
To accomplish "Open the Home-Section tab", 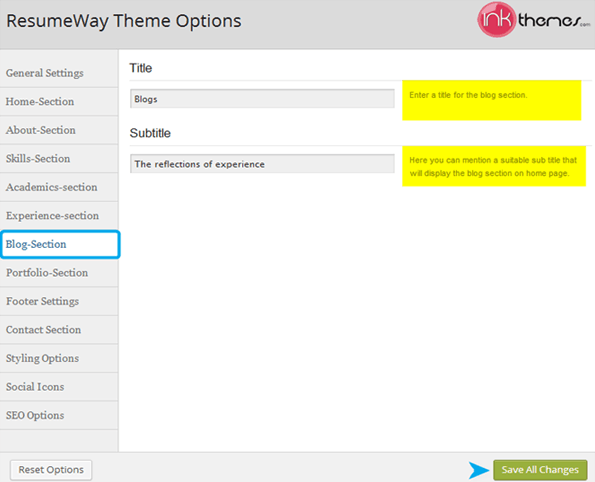I will coord(59,102).
